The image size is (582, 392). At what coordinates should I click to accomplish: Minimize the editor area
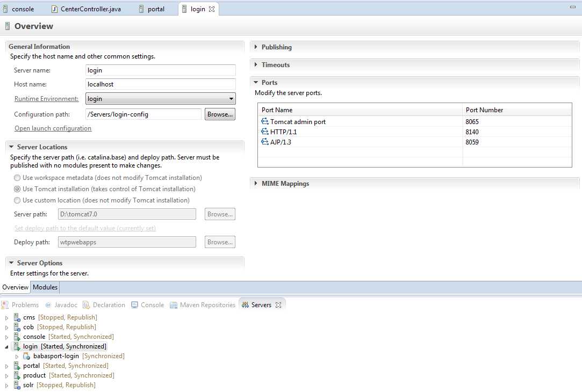pos(573,6)
